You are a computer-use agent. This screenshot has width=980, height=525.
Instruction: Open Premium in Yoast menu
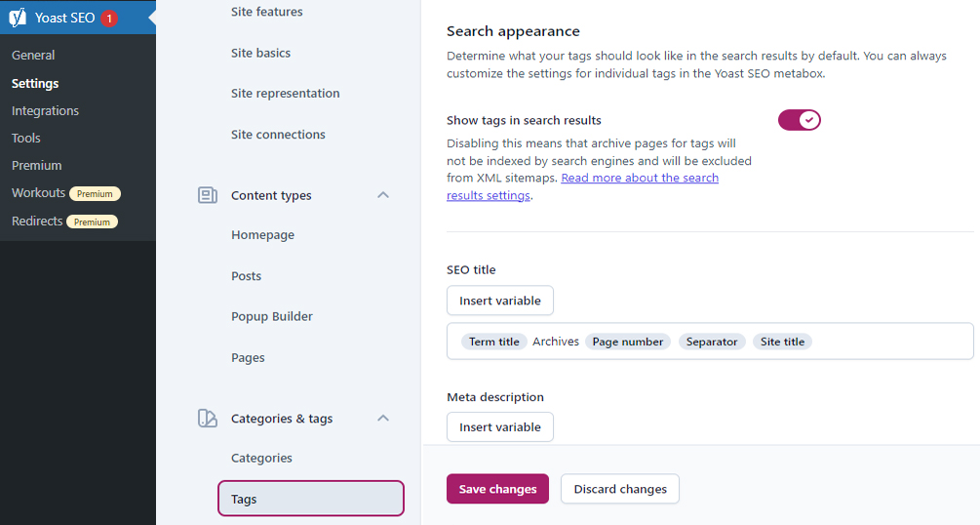click(x=36, y=166)
